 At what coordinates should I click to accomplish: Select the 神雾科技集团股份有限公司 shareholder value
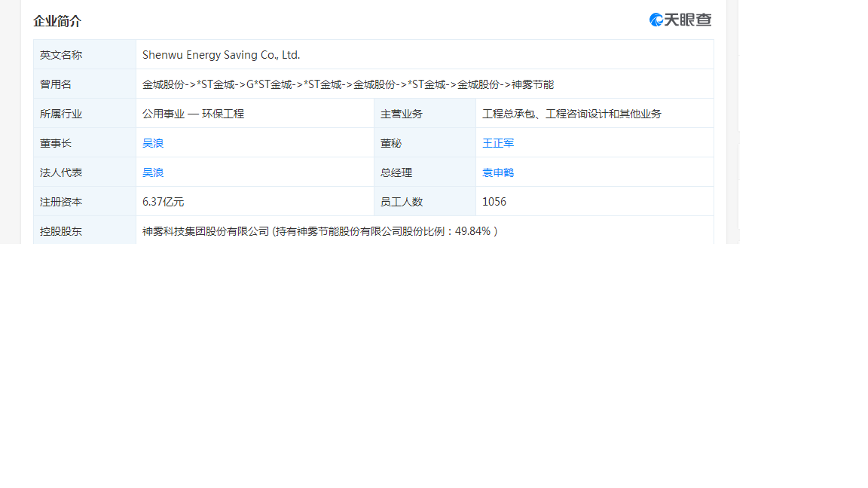coord(320,231)
